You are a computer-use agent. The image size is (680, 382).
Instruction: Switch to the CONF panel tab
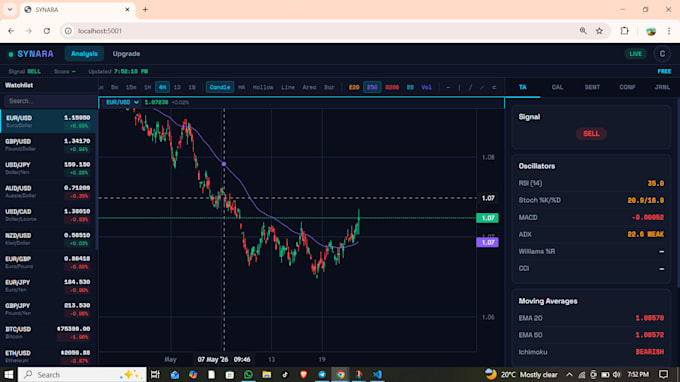(627, 87)
